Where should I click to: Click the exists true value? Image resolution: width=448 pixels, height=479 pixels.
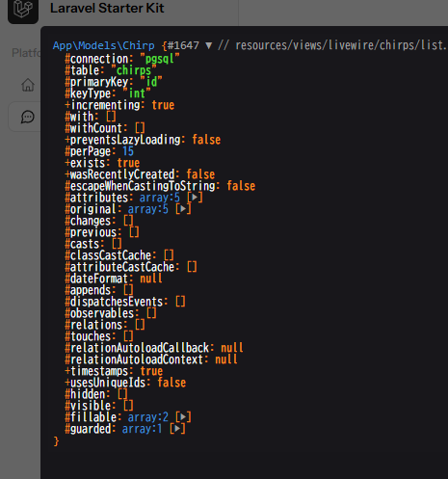click(128, 163)
